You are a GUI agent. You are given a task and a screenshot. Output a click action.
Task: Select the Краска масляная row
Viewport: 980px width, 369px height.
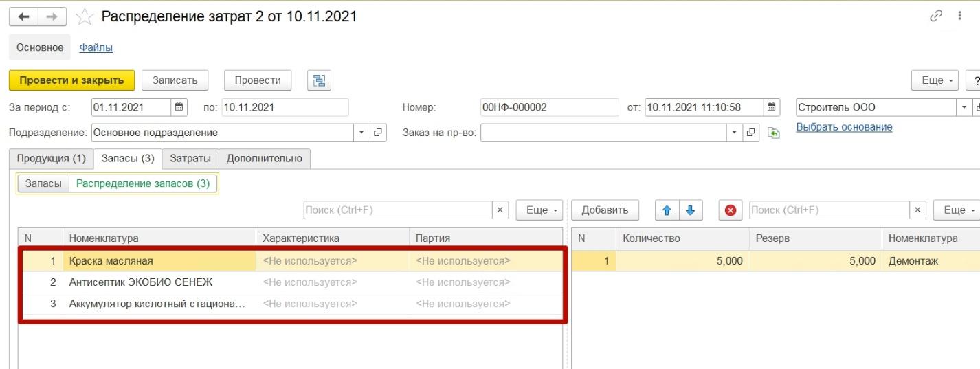[291, 261]
